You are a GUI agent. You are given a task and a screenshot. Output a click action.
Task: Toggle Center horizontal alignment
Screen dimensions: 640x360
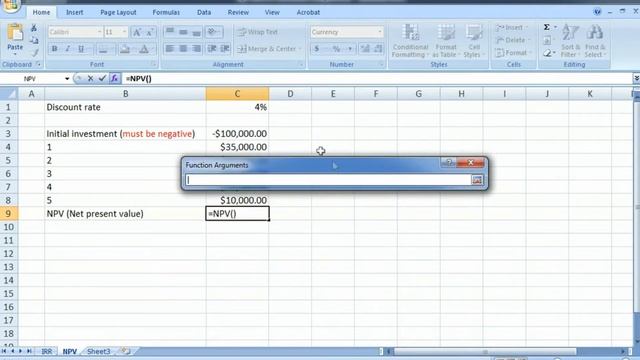pyautogui.click(x=183, y=49)
